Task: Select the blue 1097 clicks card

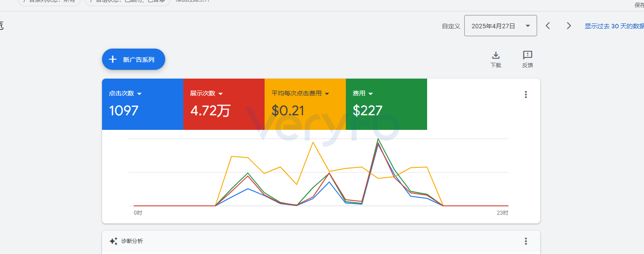Action: (143, 104)
